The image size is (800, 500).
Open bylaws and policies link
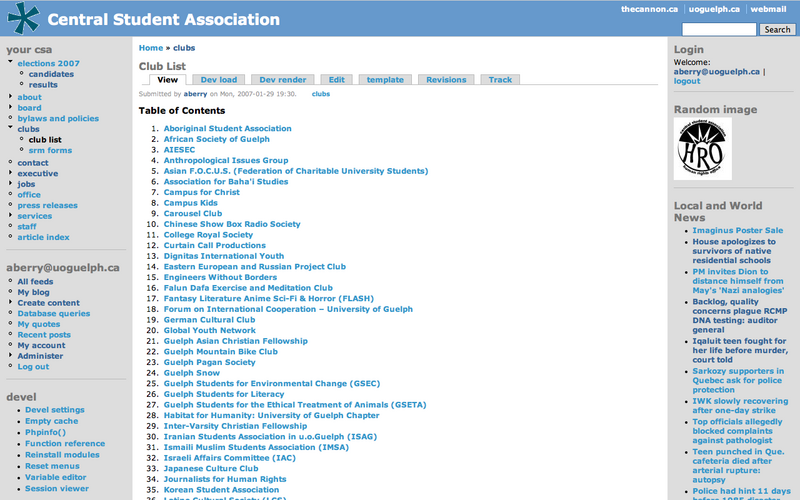(x=58, y=118)
